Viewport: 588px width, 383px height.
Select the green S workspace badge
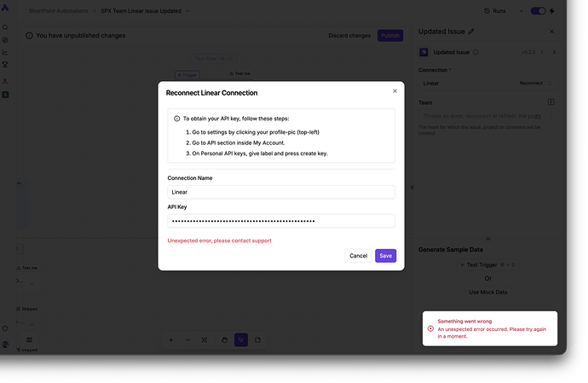(x=5, y=95)
